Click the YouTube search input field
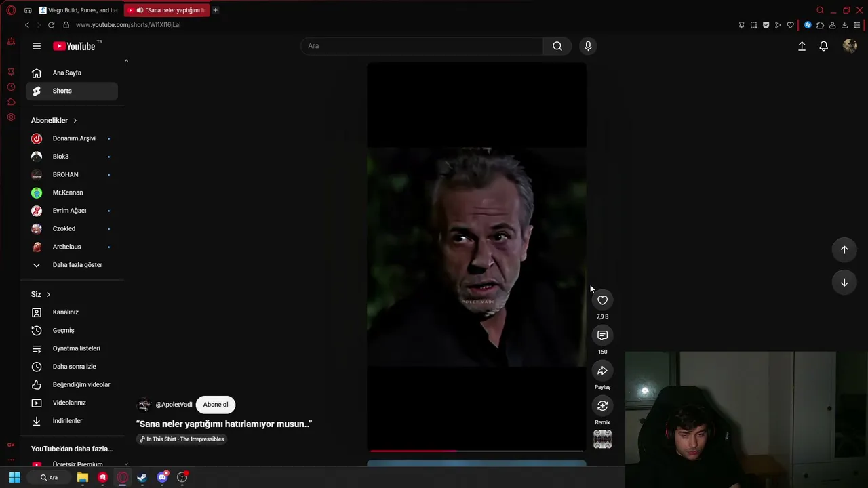The image size is (868, 488). coord(422,46)
